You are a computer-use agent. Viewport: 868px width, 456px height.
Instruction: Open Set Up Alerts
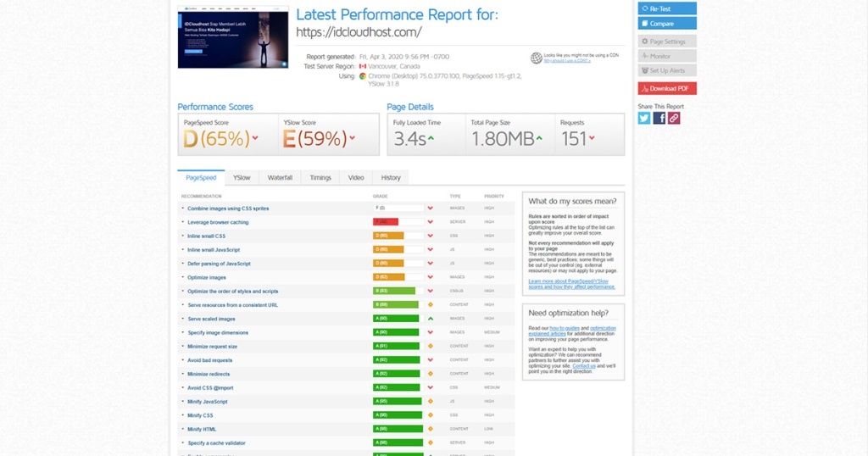(667, 70)
